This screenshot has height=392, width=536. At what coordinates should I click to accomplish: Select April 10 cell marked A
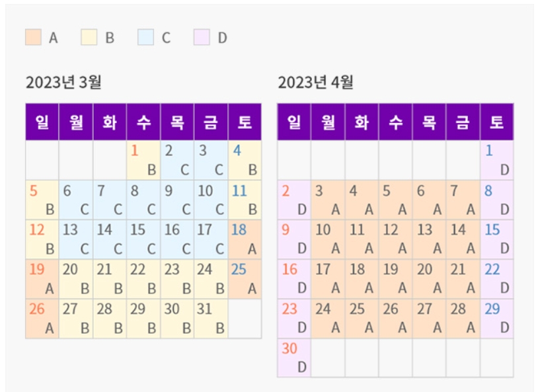(328, 239)
